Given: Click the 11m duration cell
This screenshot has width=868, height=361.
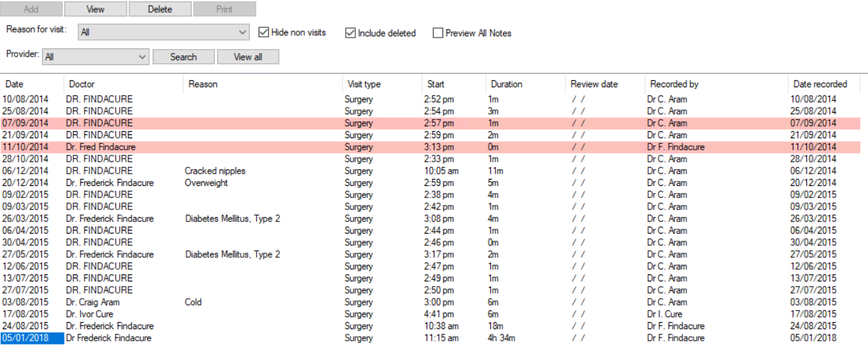Looking at the screenshot, I should [x=494, y=171].
